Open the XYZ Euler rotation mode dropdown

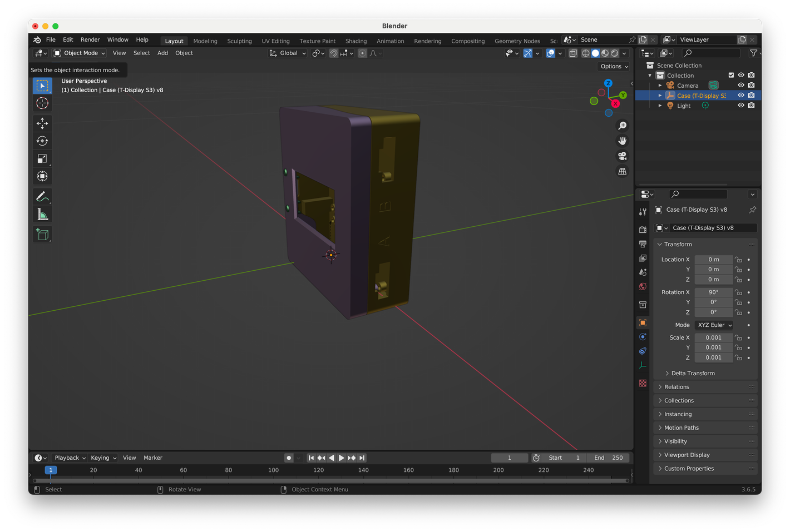(x=714, y=325)
